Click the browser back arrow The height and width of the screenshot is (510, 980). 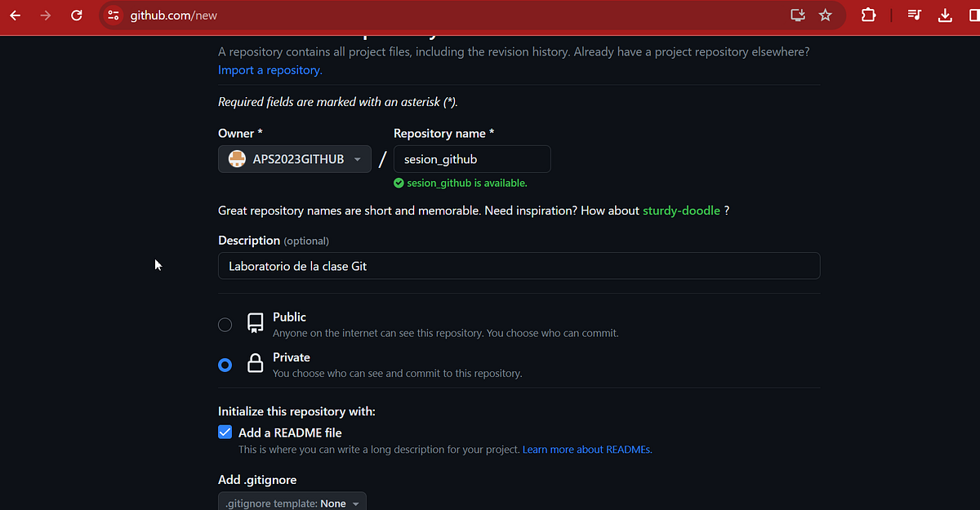pyautogui.click(x=16, y=15)
